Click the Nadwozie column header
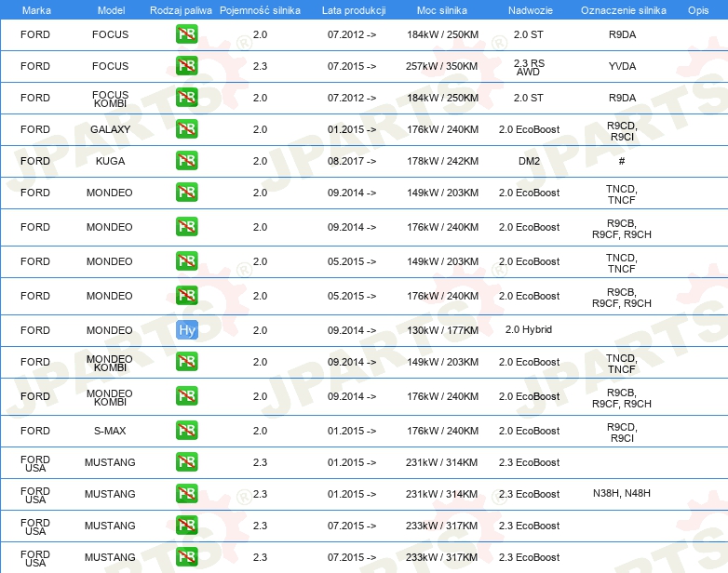 pyautogui.click(x=531, y=10)
